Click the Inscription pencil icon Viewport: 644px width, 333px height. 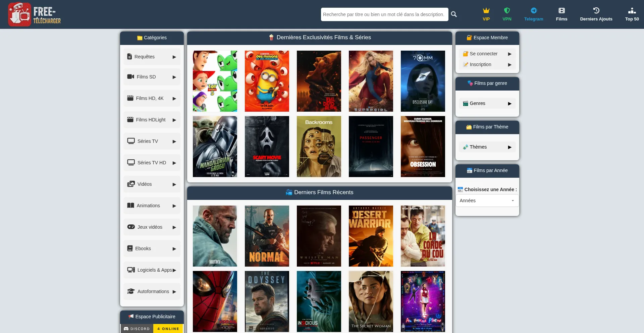pyautogui.click(x=466, y=64)
